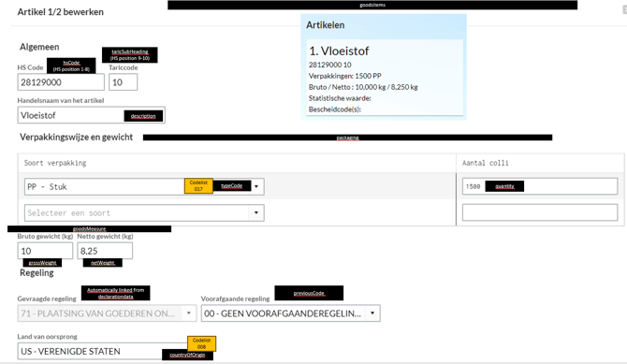Click the Voorafgaande regeling field showing 00 - GEEN
627x364 pixels.
coord(291,313)
